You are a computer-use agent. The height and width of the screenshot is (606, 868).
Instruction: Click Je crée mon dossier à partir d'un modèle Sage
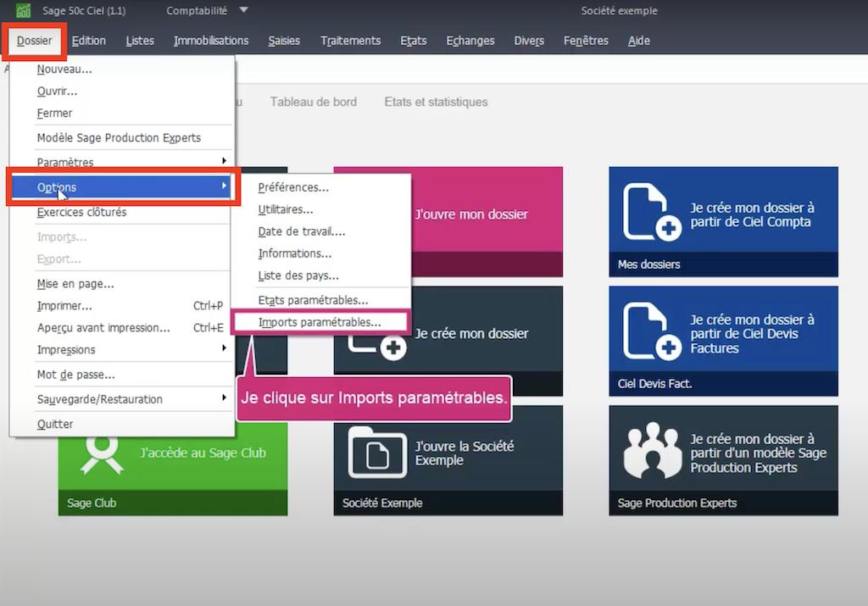[758, 453]
